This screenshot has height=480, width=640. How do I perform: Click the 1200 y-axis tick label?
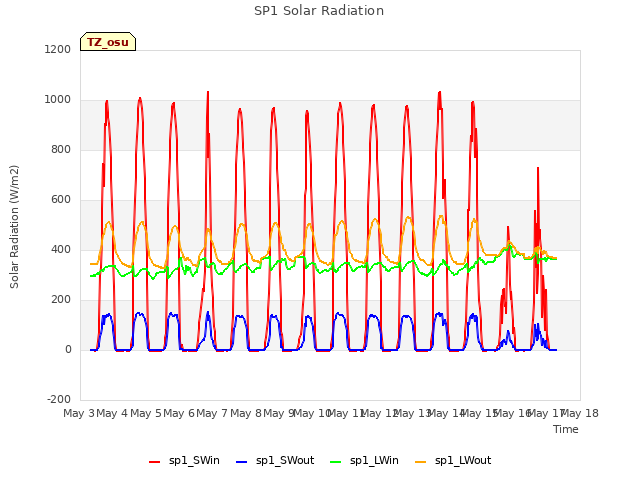coord(58,49)
